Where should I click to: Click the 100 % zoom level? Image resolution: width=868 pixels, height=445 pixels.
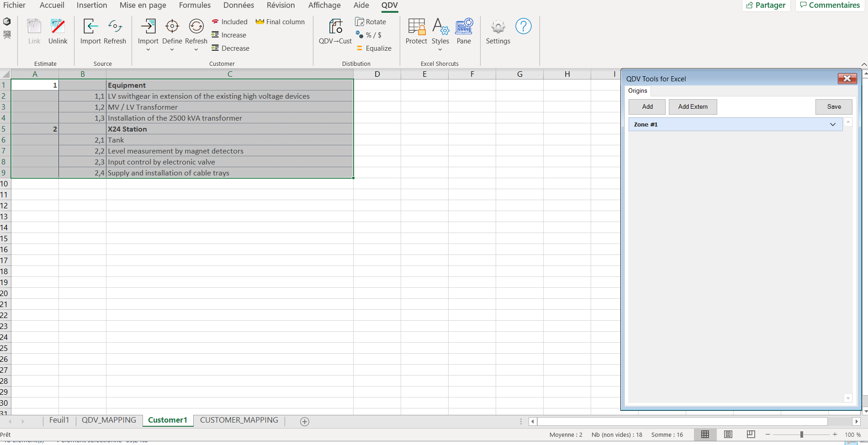[x=852, y=434]
